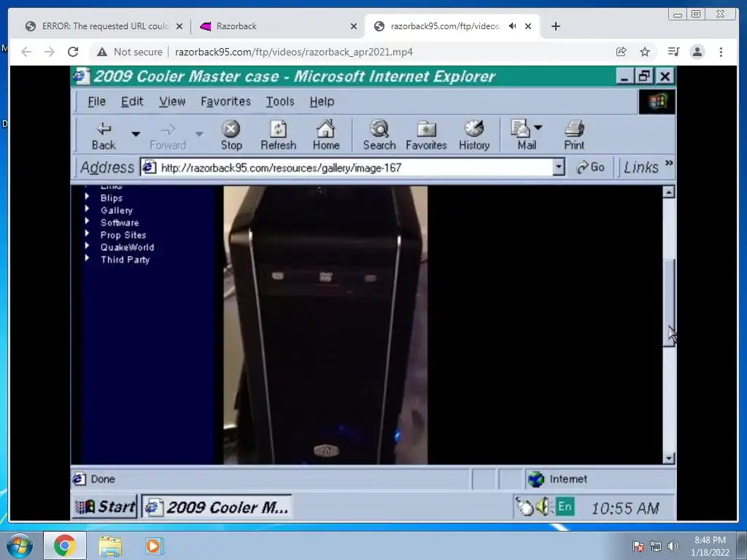
Task: Open the File menu
Action: click(x=97, y=101)
